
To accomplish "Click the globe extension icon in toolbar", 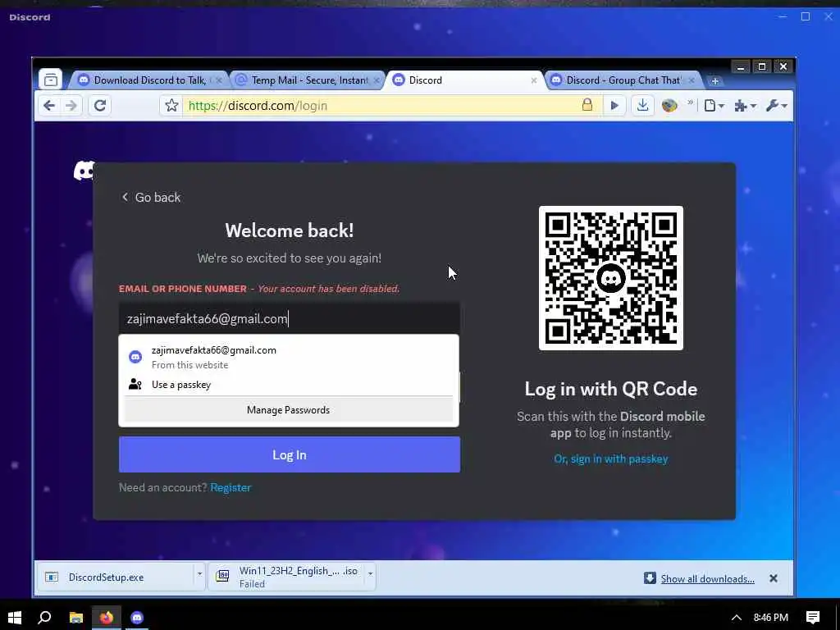I will point(669,106).
